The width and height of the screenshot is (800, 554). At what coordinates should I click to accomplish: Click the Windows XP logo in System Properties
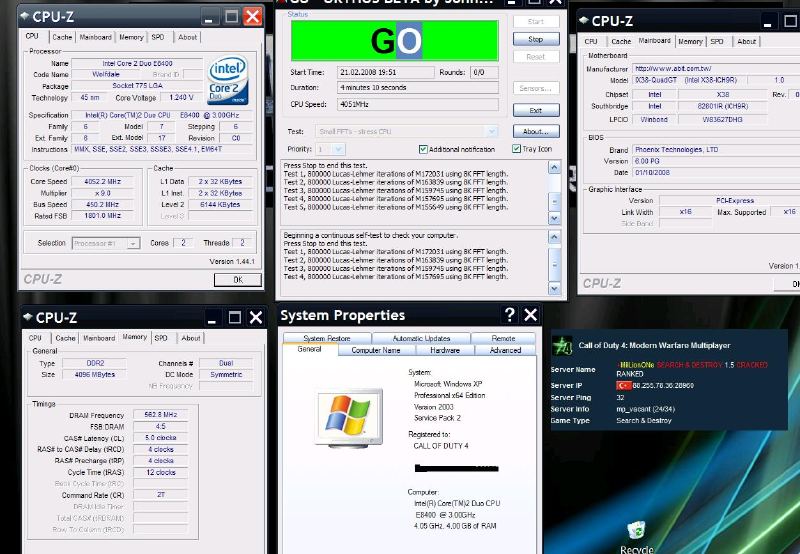point(348,418)
